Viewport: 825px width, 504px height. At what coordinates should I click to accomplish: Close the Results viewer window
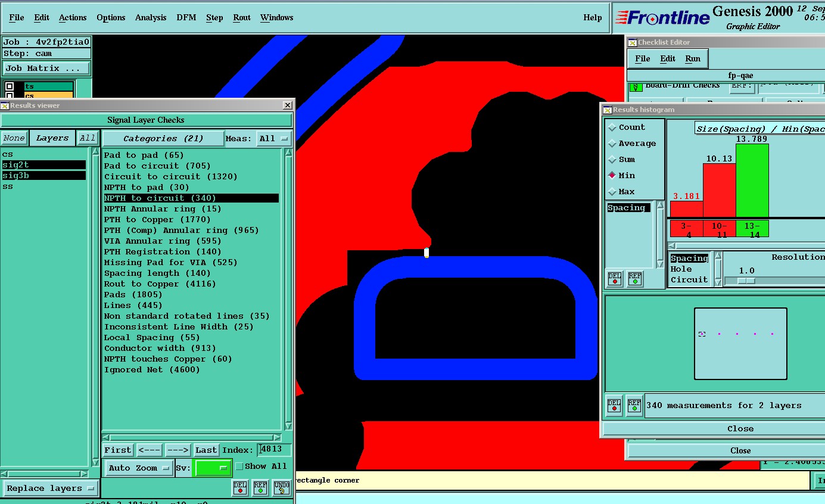pyautogui.click(x=288, y=105)
